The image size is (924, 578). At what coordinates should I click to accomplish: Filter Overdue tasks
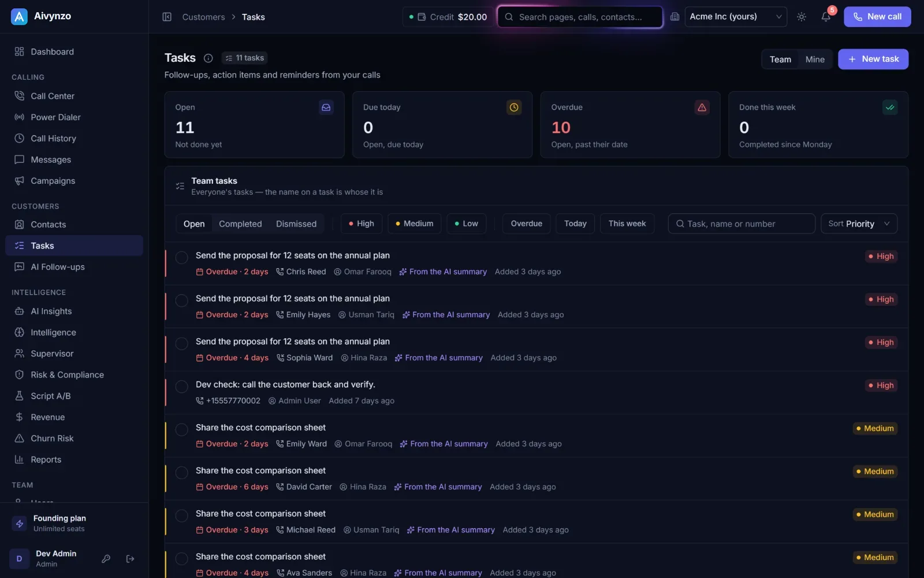click(x=526, y=224)
